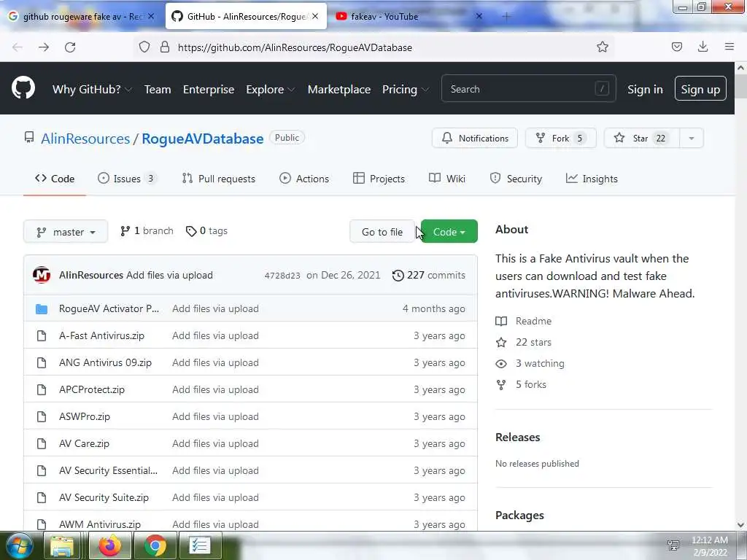Image resolution: width=747 pixels, height=560 pixels.
Task: Click the browser forward arrow
Action: [x=44, y=47]
